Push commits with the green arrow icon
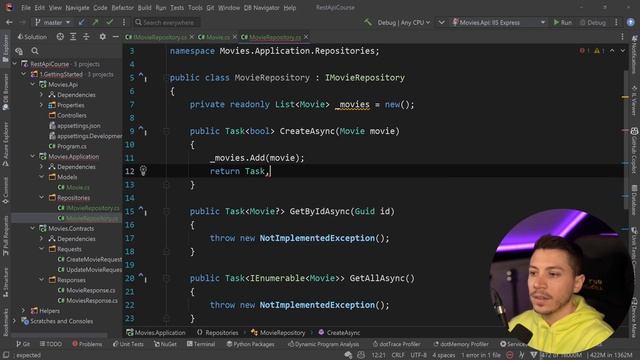Screen dimensions: 640x360 (x=96, y=22)
